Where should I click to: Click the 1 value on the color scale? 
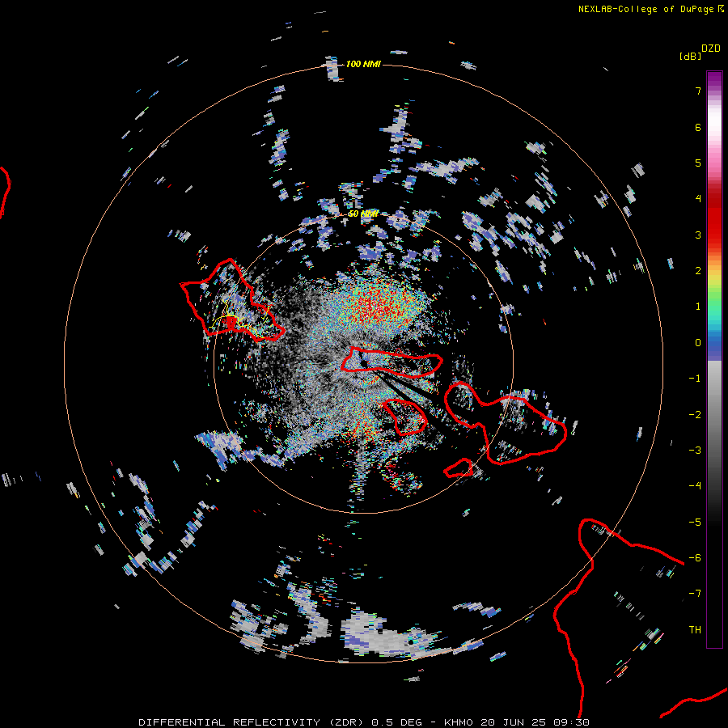[698, 307]
